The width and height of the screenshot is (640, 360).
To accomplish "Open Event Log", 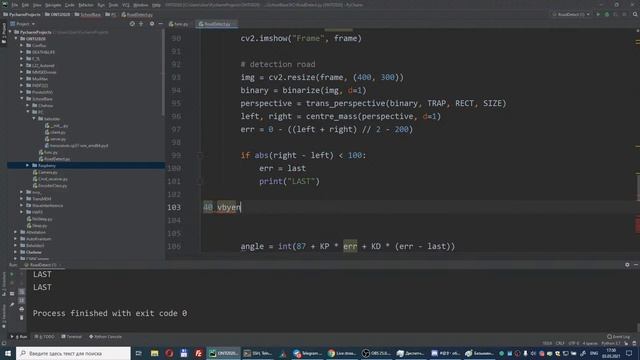I will pos(618,337).
